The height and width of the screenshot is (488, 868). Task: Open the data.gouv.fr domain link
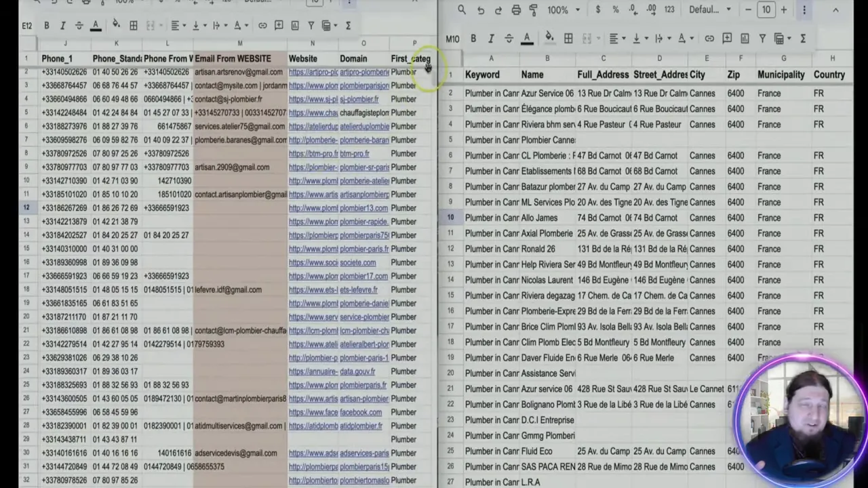(357, 371)
